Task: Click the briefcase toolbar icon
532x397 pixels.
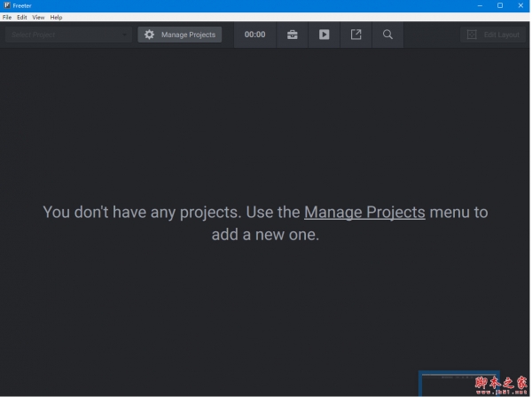Action: (292, 35)
